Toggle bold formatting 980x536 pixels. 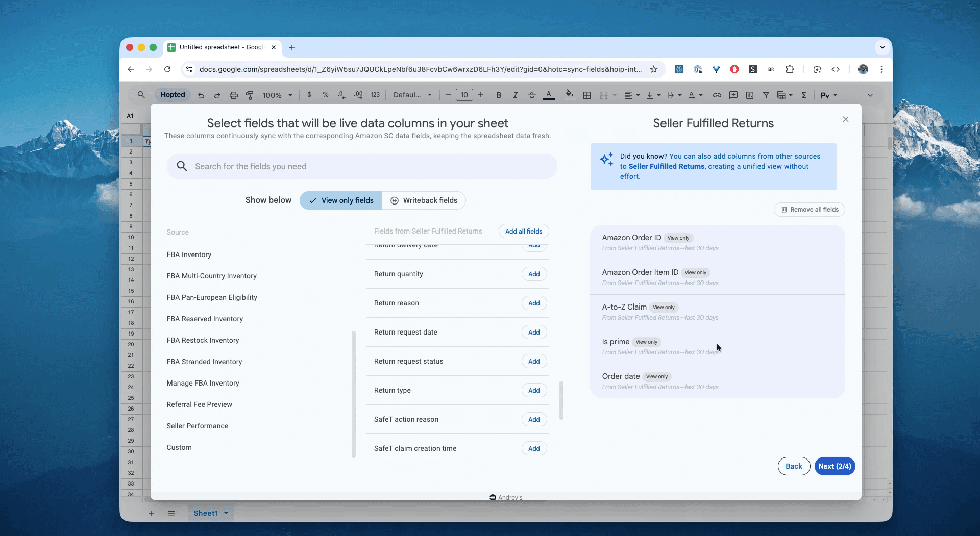coord(499,95)
